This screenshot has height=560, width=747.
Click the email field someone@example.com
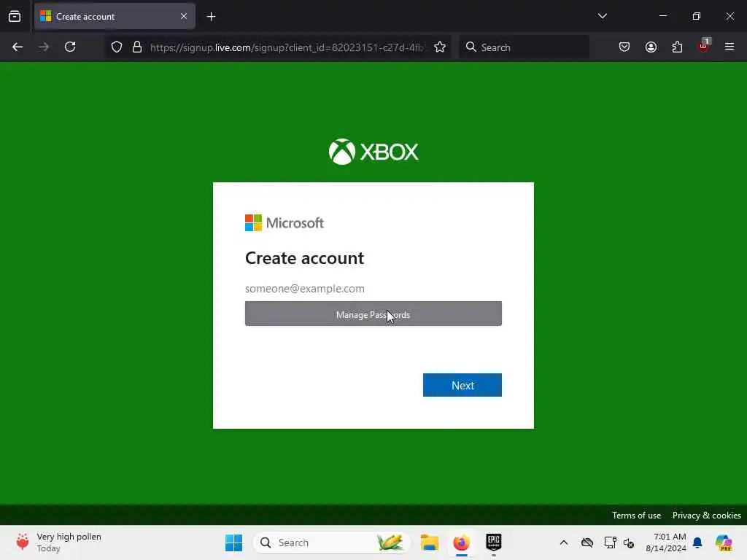(373, 289)
